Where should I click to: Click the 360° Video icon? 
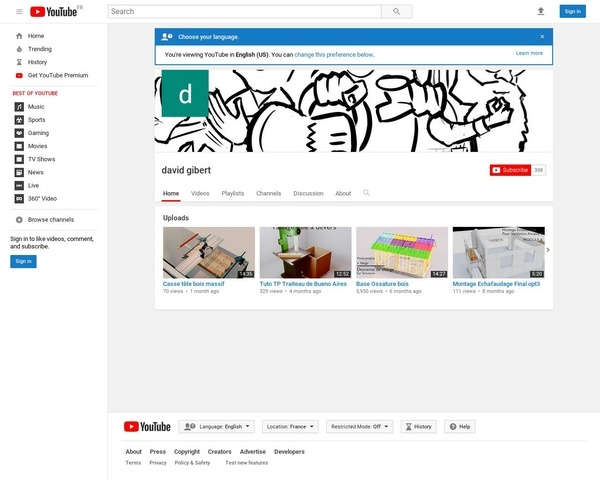tap(19, 199)
